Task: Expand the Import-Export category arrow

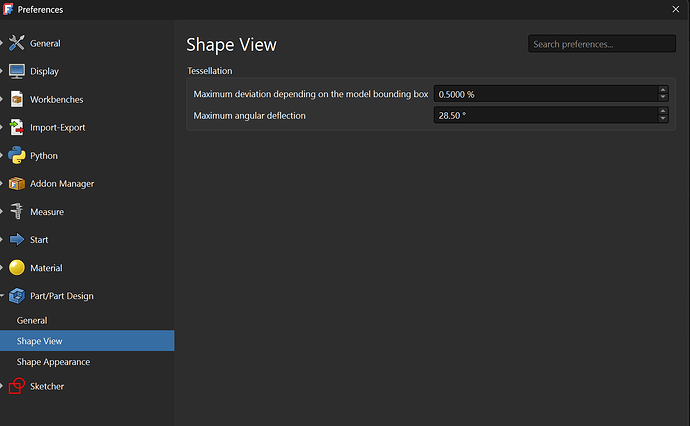Action: tap(2, 128)
